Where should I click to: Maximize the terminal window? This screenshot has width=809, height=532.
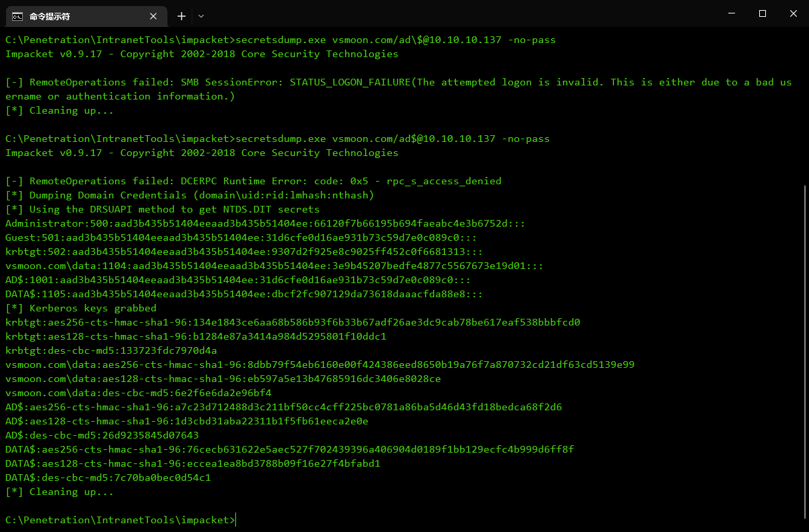(x=762, y=13)
